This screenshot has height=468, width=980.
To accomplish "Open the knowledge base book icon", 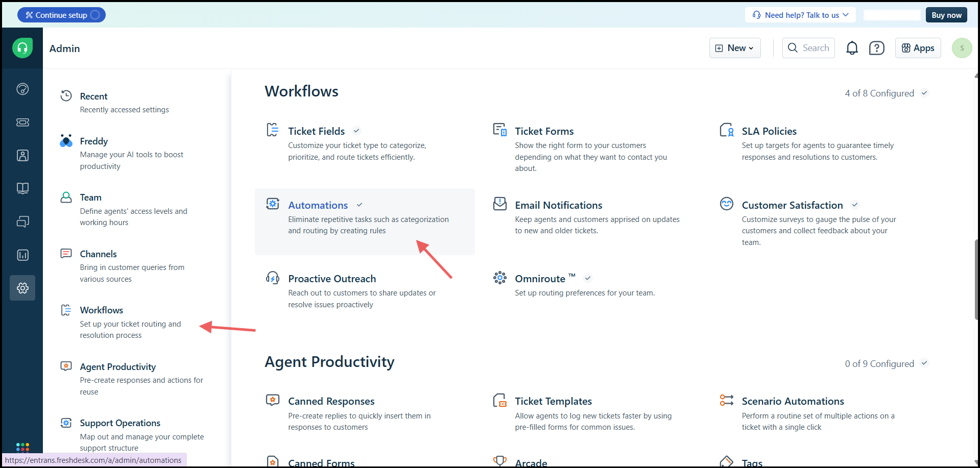I will pyautogui.click(x=22, y=188).
